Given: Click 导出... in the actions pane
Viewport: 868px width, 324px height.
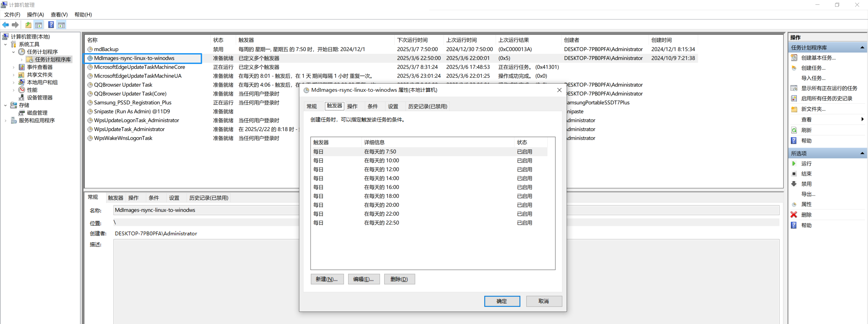Looking at the screenshot, I should click(808, 194).
